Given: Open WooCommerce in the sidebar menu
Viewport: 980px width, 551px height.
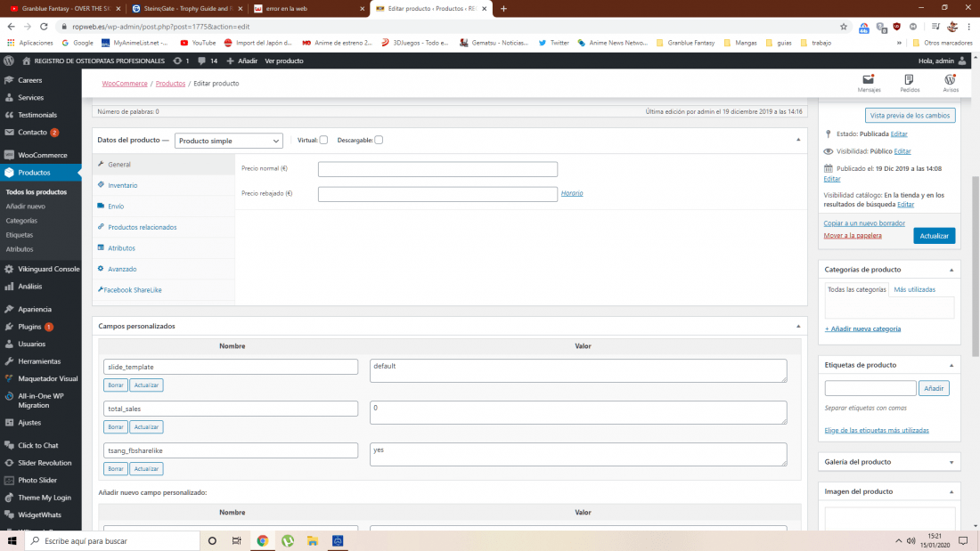Looking at the screenshot, I should pos(41,155).
